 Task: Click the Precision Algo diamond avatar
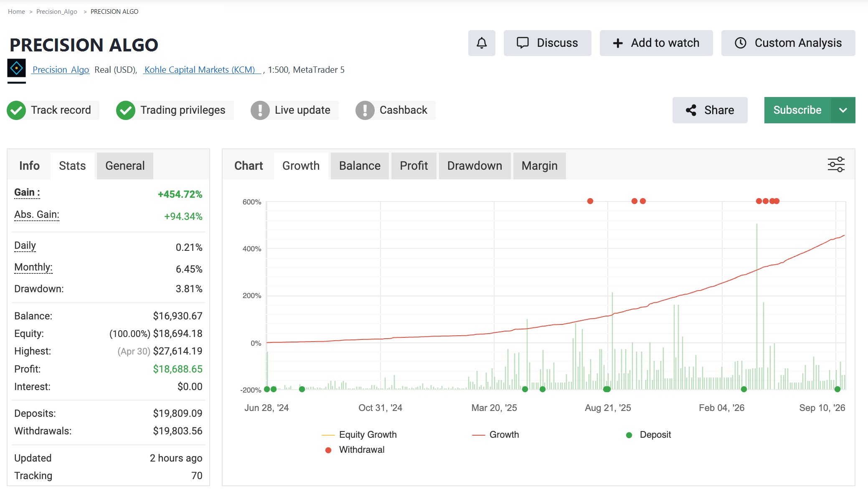(17, 68)
